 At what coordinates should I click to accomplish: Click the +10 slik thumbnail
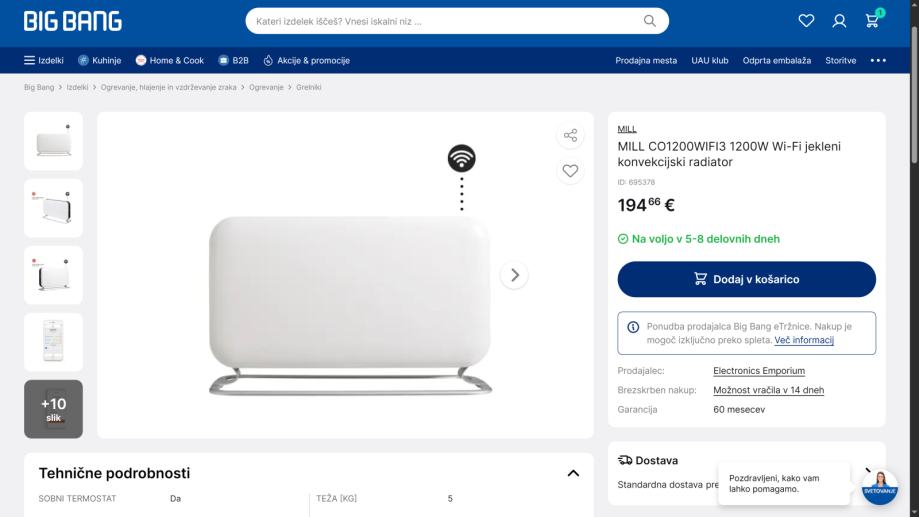pos(53,409)
